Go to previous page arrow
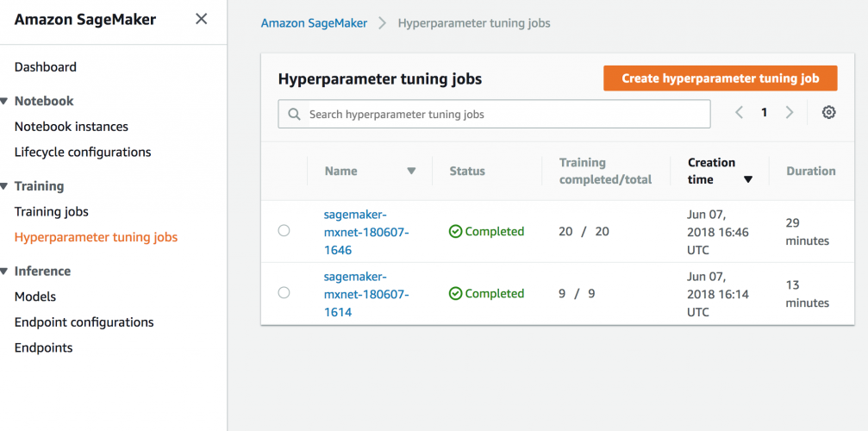Viewport: 868px width, 431px height. pyautogui.click(x=739, y=113)
